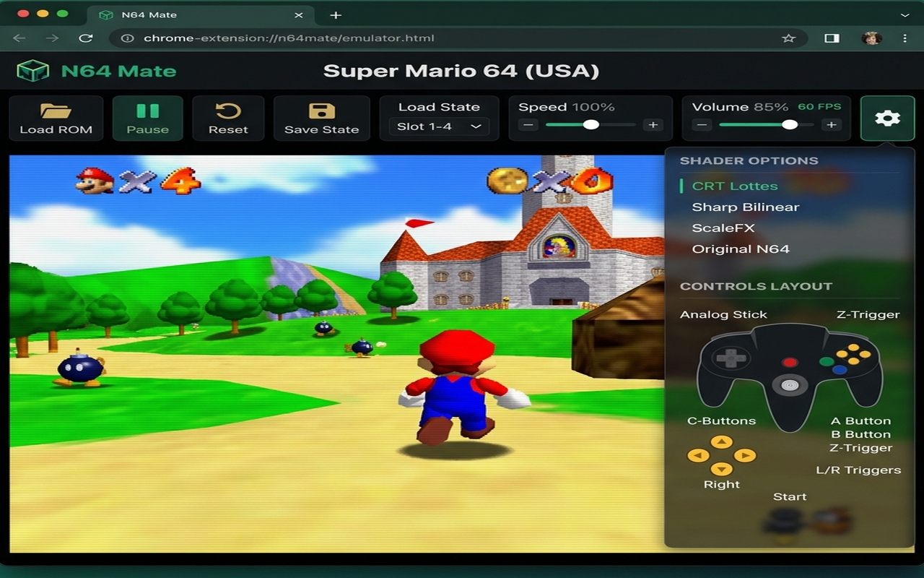Reset the game
The image size is (924, 578).
coord(228,118)
